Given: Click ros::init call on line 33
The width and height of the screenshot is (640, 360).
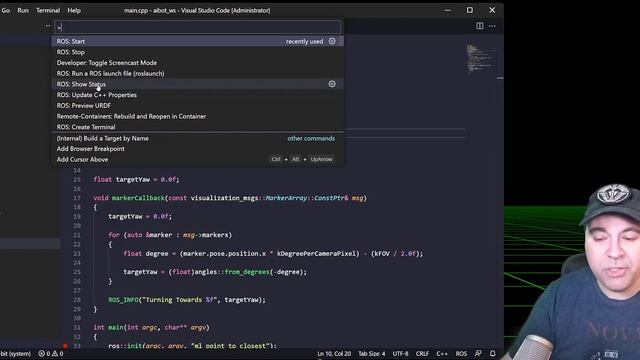Looking at the screenshot, I should [x=124, y=346].
